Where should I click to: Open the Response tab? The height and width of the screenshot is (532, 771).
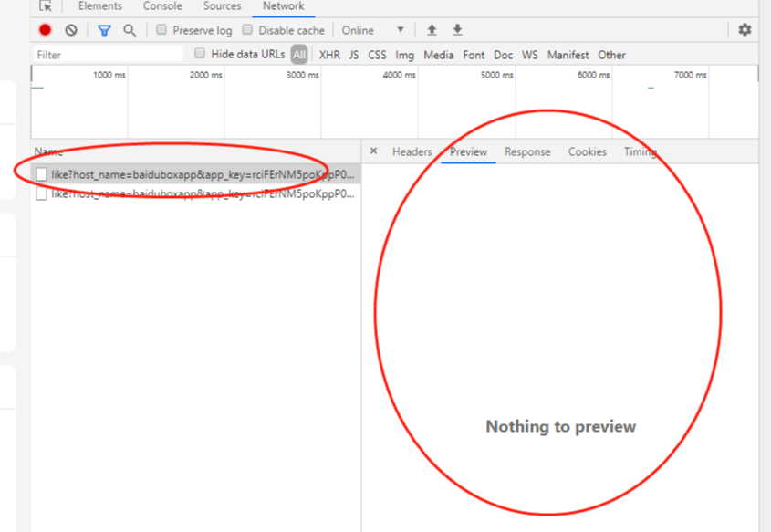(x=527, y=151)
